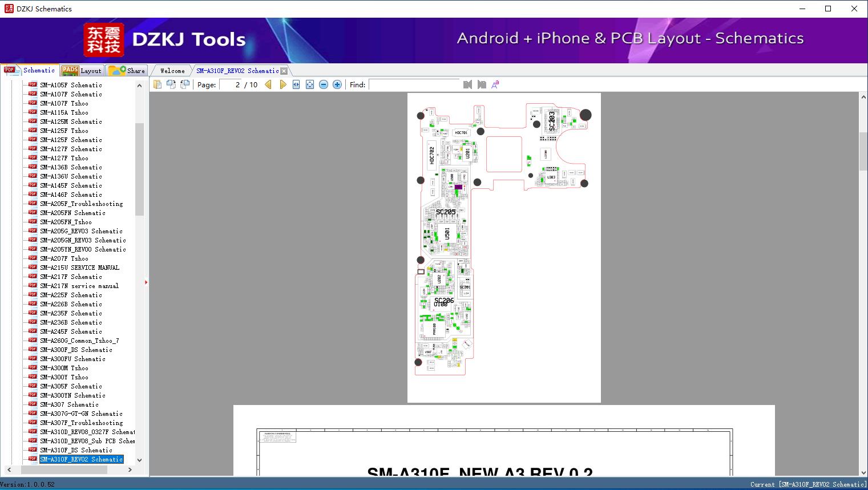Open SM-A205G_REV03 Schematic entry

(x=81, y=231)
